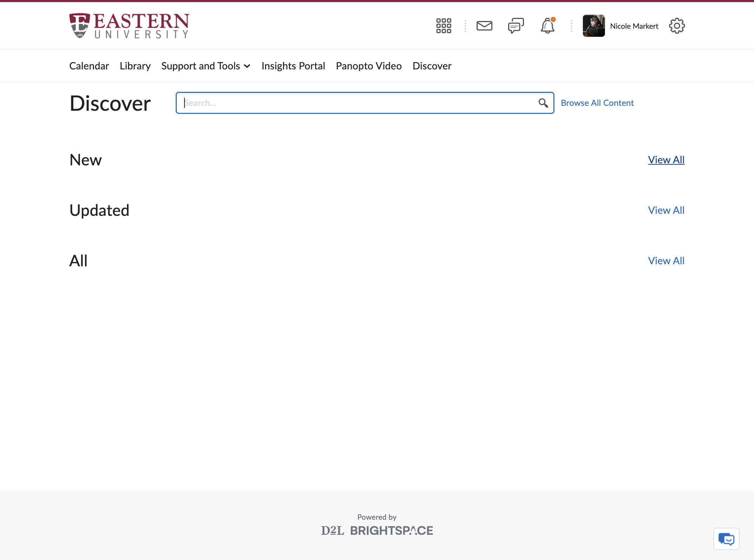
Task: Click View All for the New section
Action: click(x=666, y=160)
